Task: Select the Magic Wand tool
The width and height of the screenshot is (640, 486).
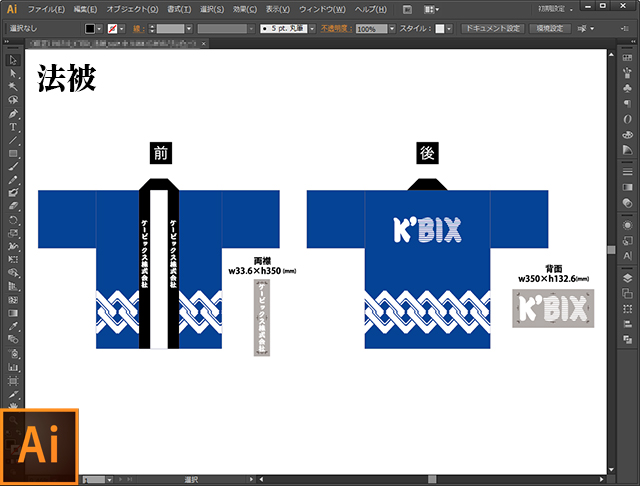Action: [x=13, y=87]
